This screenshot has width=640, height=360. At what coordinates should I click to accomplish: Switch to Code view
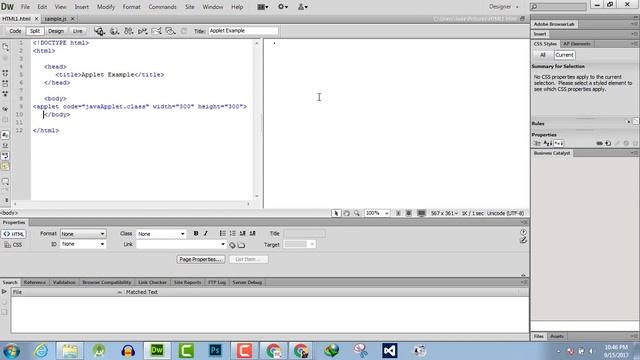(15, 31)
